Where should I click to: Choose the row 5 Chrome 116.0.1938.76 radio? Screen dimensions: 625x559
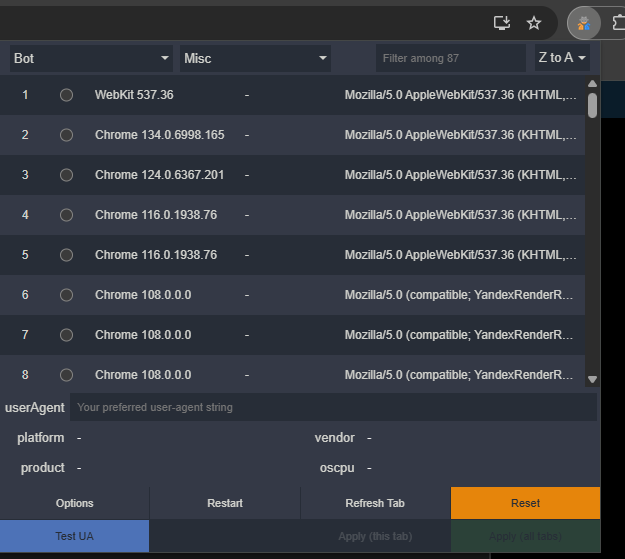[x=66, y=255]
